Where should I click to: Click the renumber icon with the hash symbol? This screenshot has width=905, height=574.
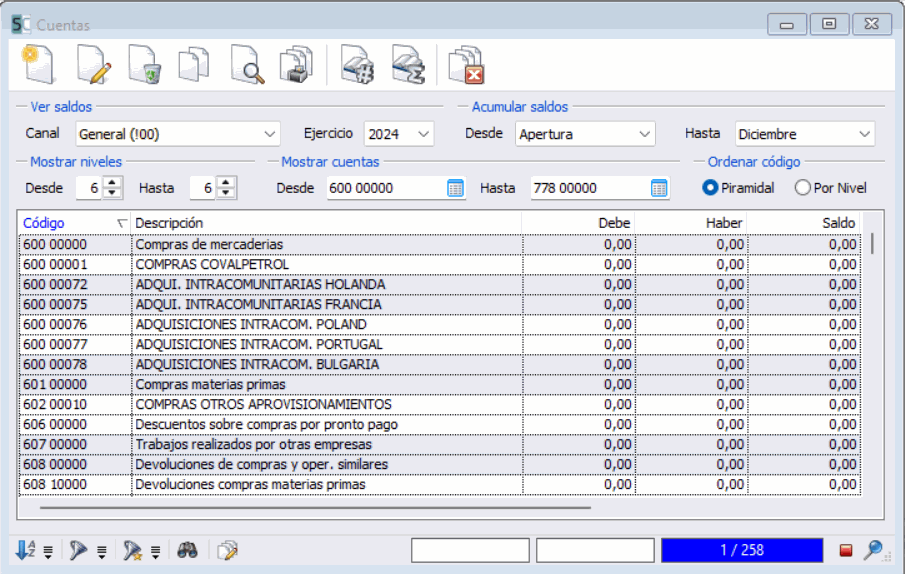[x=357, y=65]
